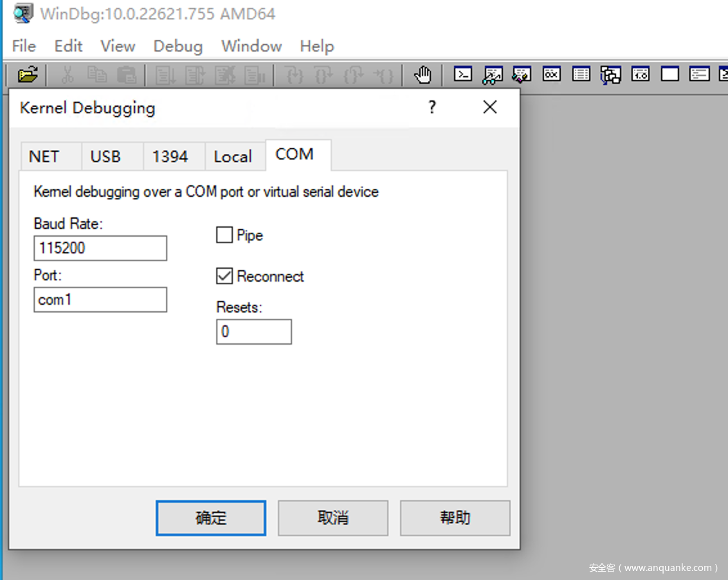Screen dimensions: 728x580
Task: Click the Paste clipboard icon in toolbar
Action: pos(126,75)
